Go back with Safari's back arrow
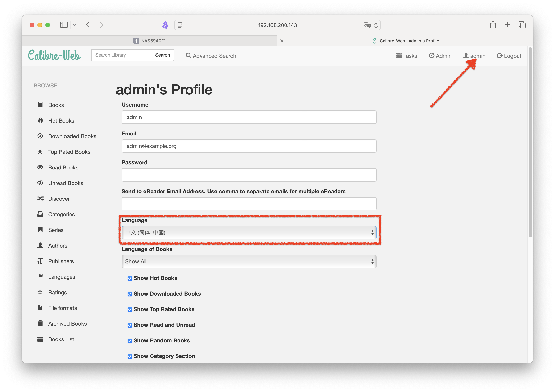This screenshot has height=392, width=555. click(x=88, y=25)
